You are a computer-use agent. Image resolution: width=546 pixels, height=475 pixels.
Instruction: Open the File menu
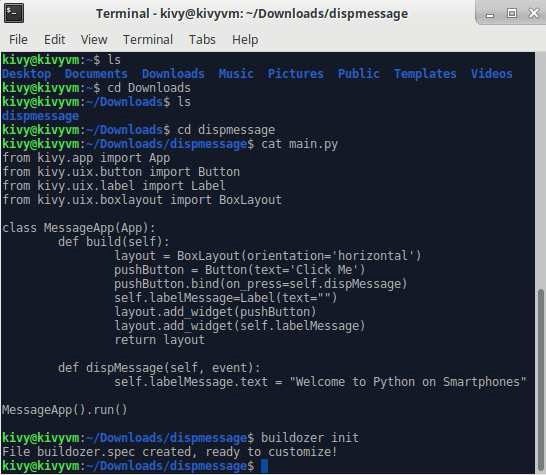(18, 40)
